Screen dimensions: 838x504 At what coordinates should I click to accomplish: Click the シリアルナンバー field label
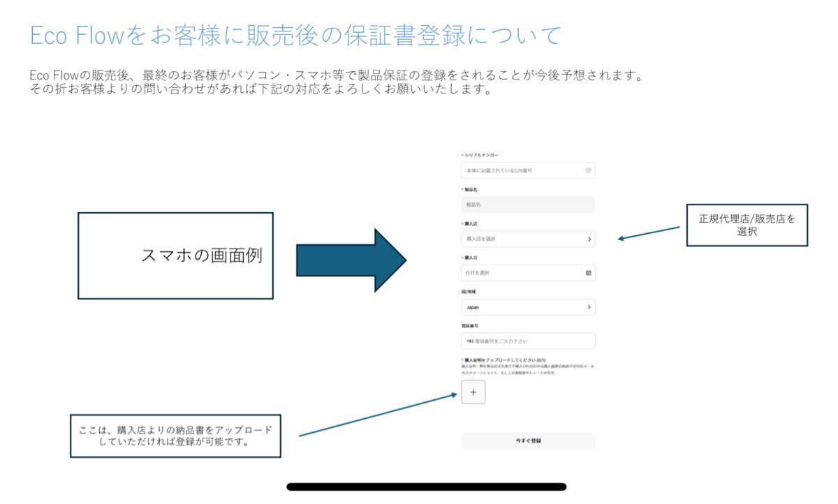(480, 155)
